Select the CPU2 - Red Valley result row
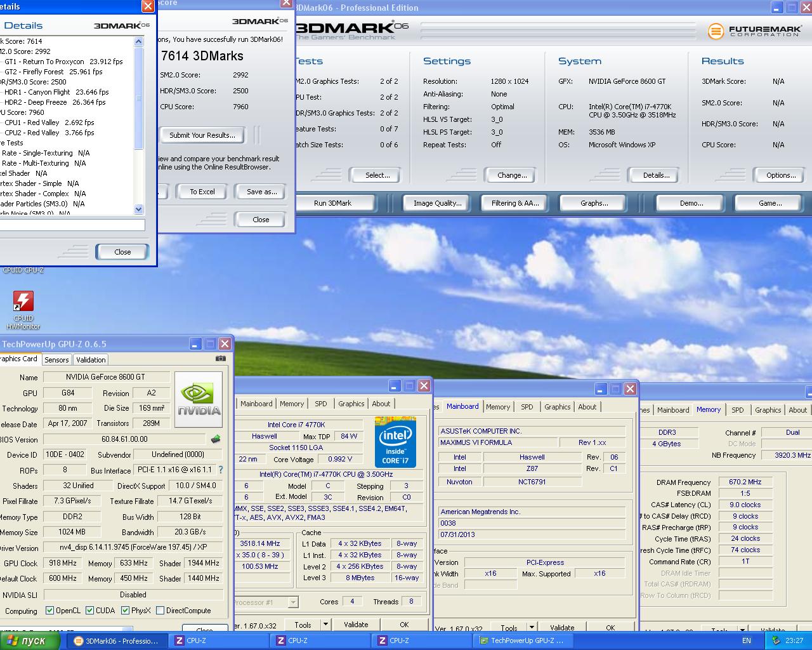 (49, 133)
